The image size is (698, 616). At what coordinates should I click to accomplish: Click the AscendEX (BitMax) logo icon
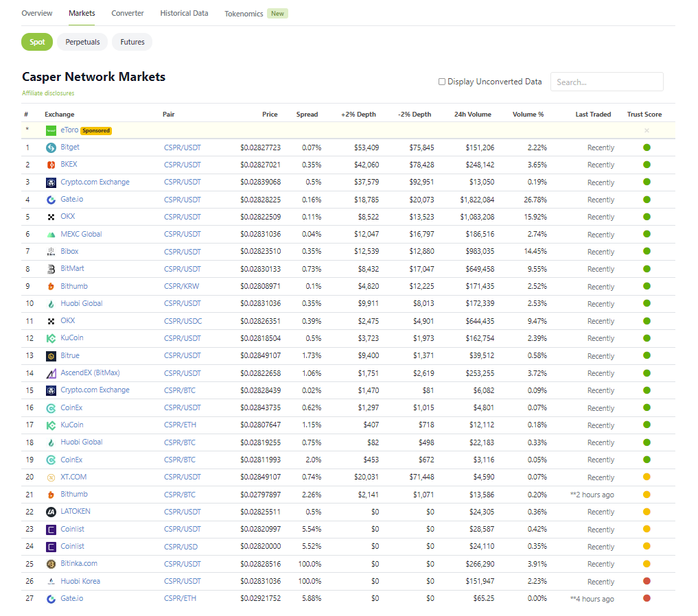51,373
